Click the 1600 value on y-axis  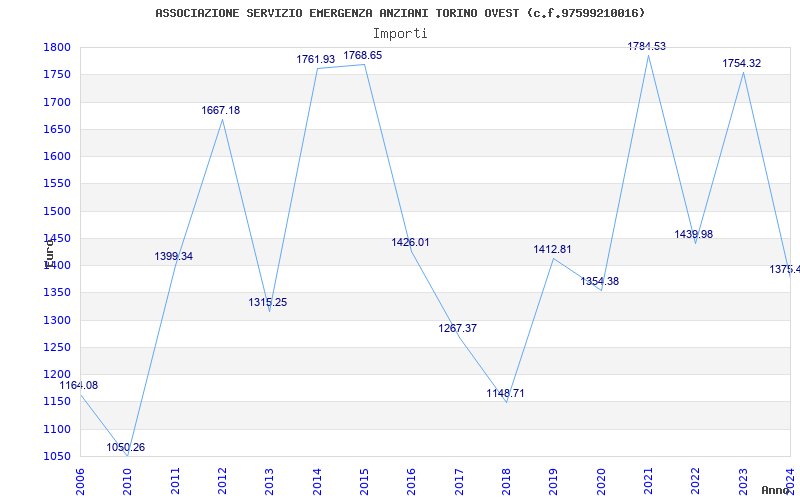pos(57,157)
